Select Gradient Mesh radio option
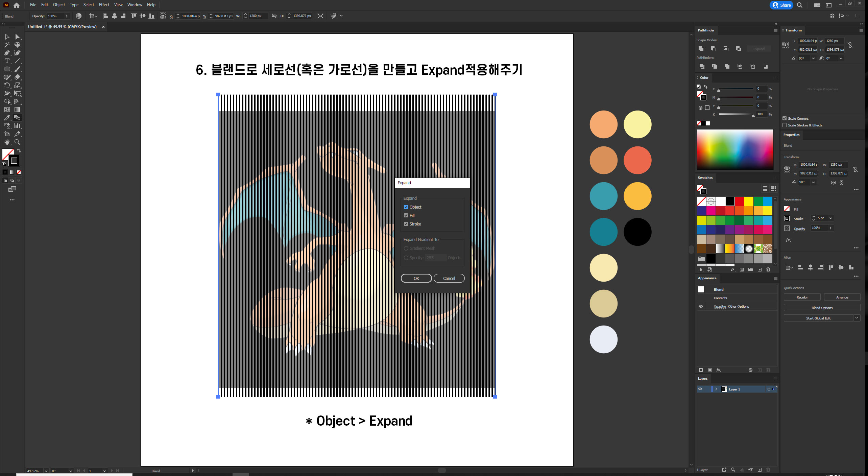868x476 pixels. (x=406, y=248)
